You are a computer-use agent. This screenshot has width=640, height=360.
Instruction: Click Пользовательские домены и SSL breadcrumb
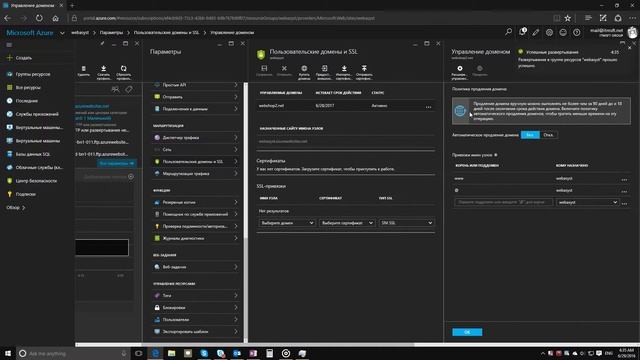(167, 33)
